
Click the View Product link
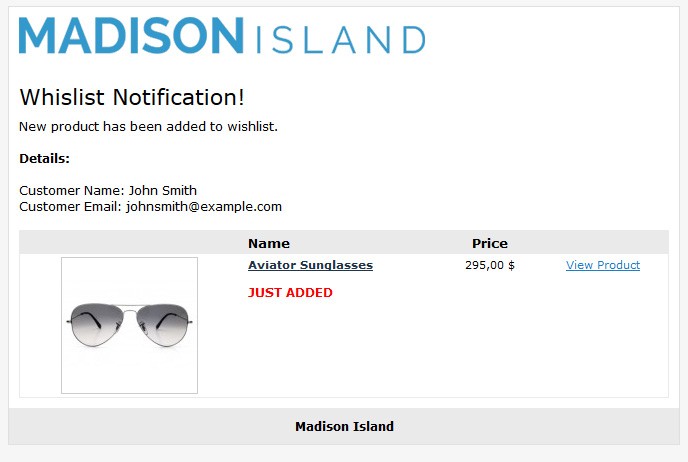[x=602, y=265]
